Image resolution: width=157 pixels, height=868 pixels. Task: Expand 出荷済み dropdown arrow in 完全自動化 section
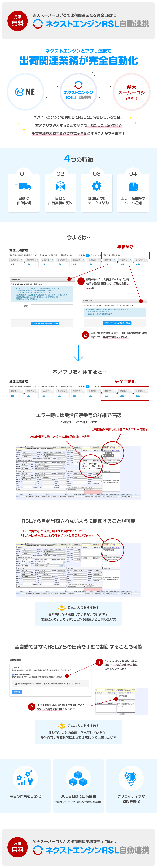coord(146,391)
